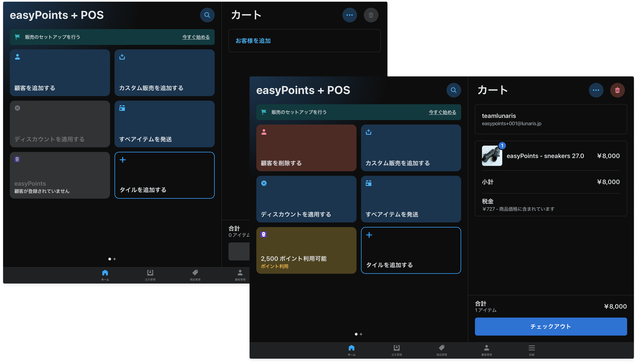Viewport: 637px width, 364px height.
Task: Open 顧客管理 tab in front window
Action: tap(486, 350)
